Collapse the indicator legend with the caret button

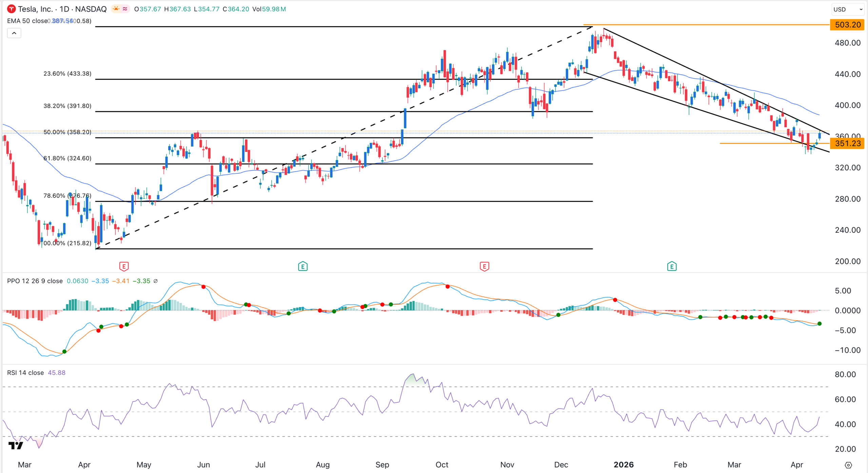[x=14, y=33]
